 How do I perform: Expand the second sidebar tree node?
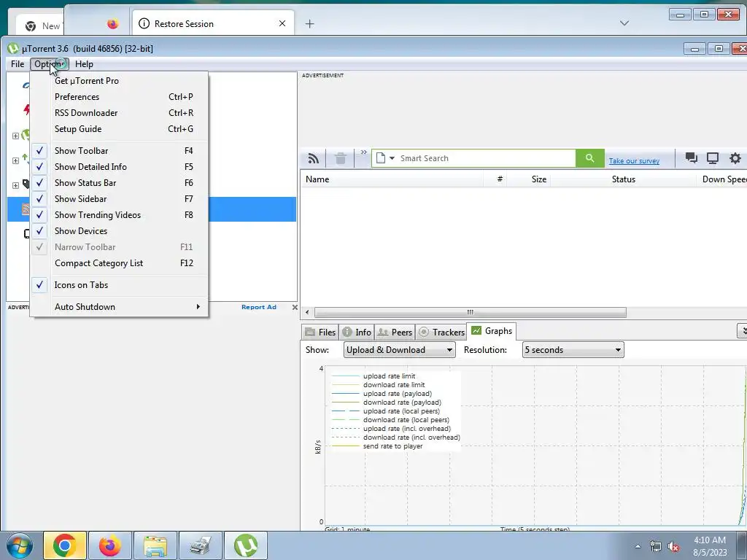coord(16,161)
